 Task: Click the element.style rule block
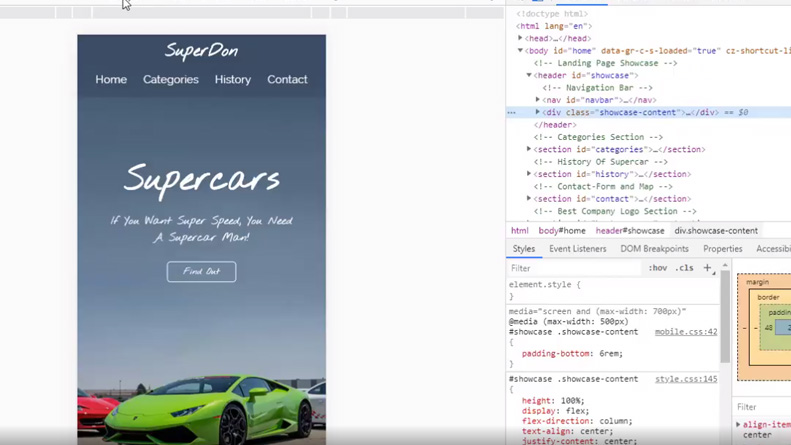(613, 291)
